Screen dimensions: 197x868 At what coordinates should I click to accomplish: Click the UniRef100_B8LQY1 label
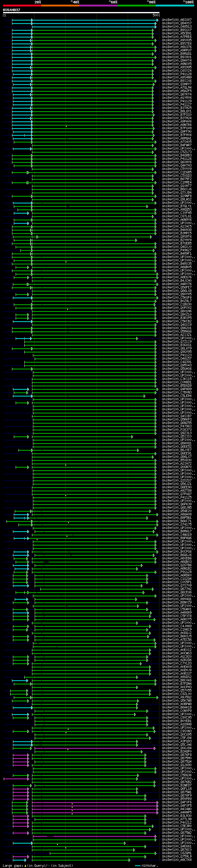pyautogui.click(x=177, y=111)
